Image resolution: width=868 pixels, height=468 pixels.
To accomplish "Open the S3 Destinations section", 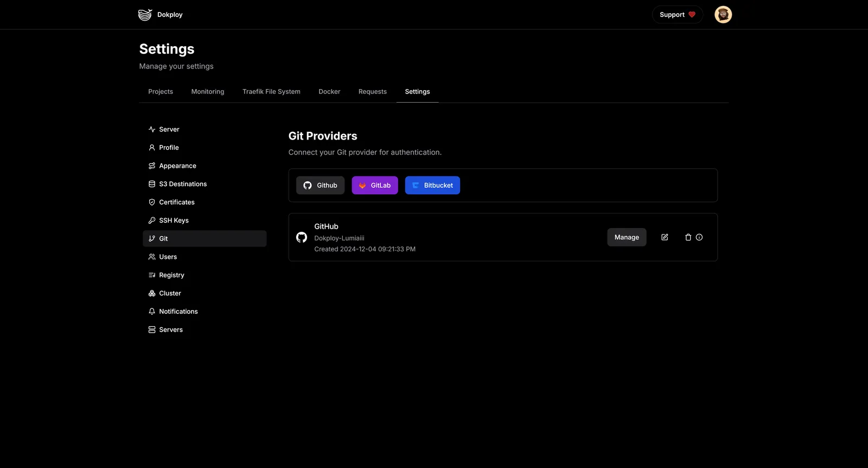I will click(182, 184).
